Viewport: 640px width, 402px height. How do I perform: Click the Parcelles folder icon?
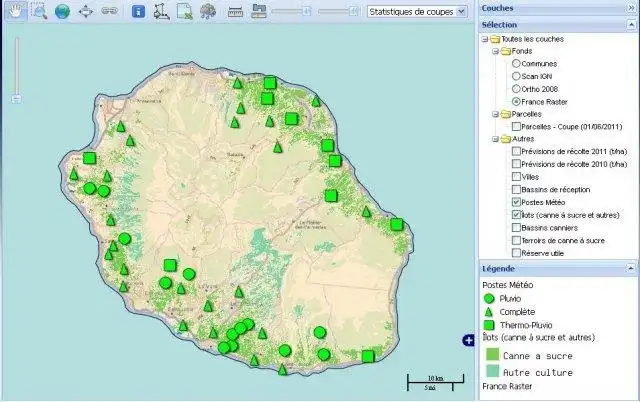tap(506, 114)
